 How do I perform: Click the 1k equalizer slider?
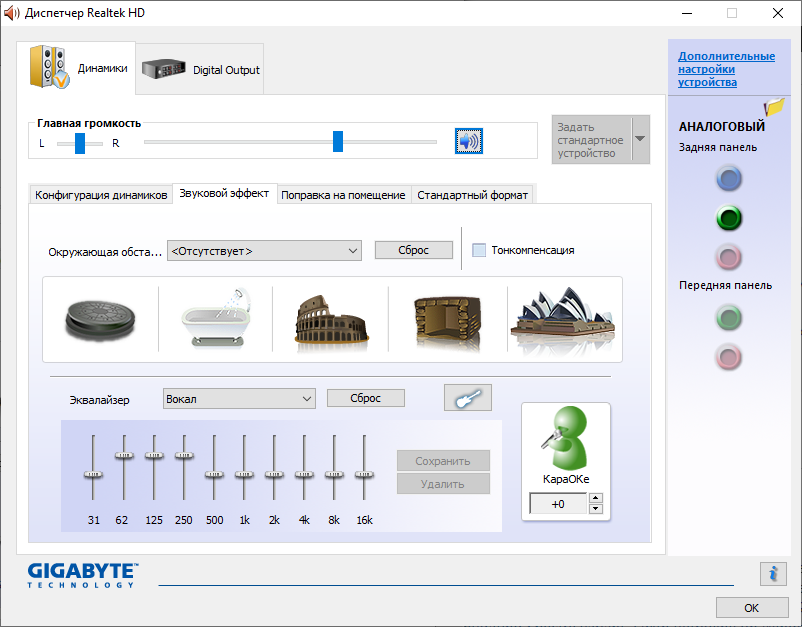pyautogui.click(x=244, y=474)
